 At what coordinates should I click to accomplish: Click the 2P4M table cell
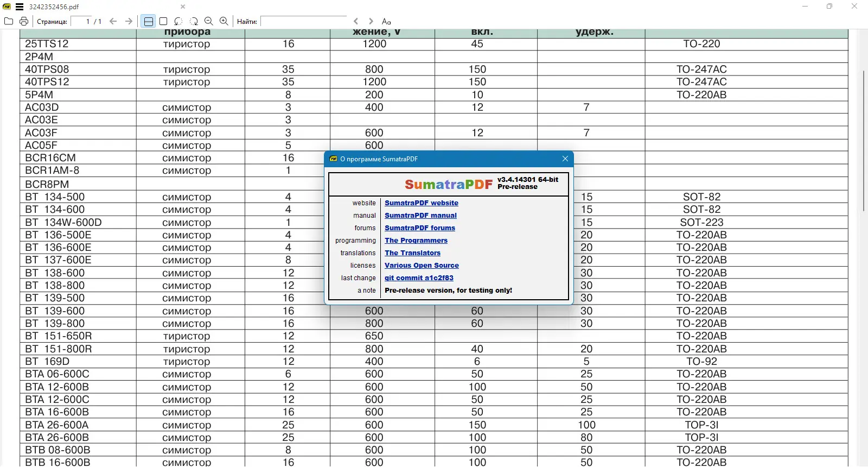[78, 56]
